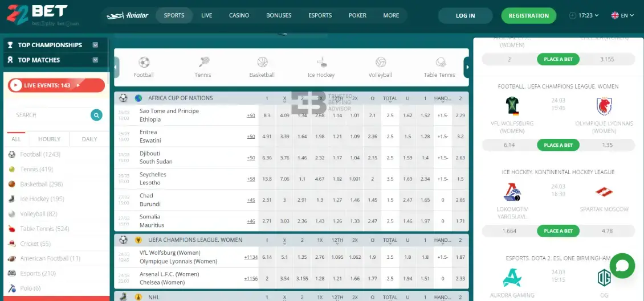Open Live Events 143 button
This screenshot has width=644, height=301.
56,85
